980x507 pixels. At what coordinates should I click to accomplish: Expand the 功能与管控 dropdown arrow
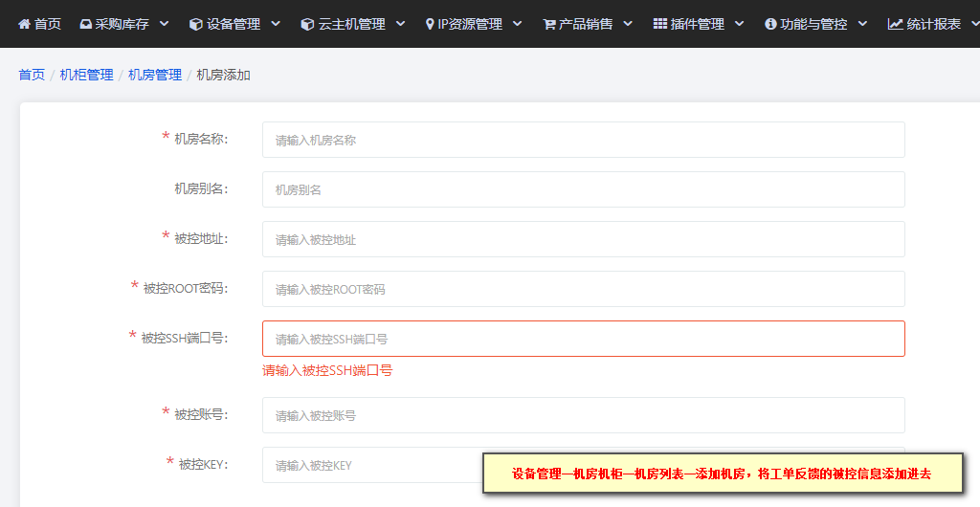click(x=863, y=24)
